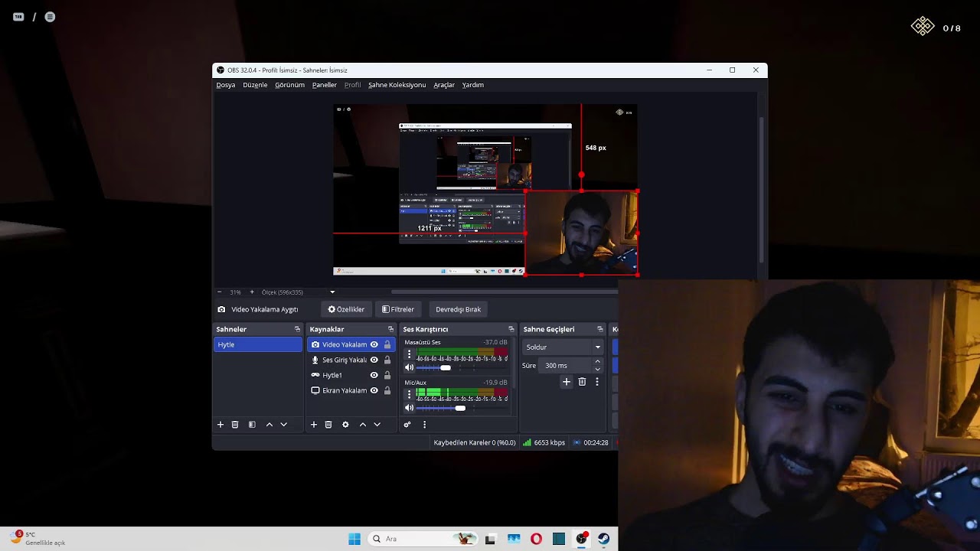Mute Masaüstü Ses with speaker icon
980x551 pixels.
click(x=409, y=367)
